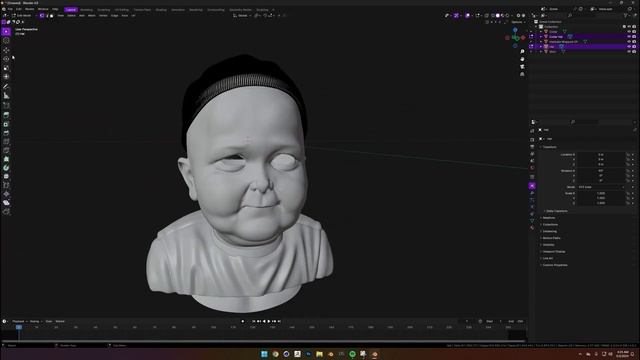
Task: Open the World properties tab icon
Action: coord(532,168)
